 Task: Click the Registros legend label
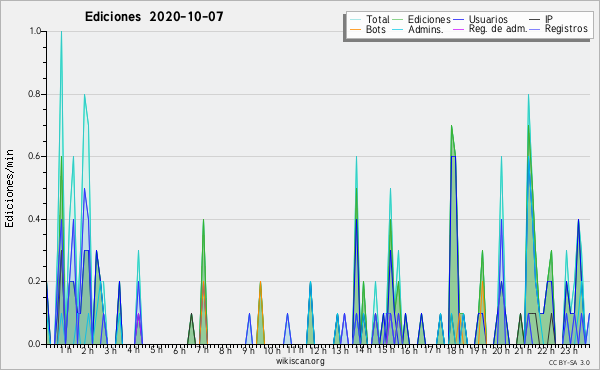tap(566, 29)
